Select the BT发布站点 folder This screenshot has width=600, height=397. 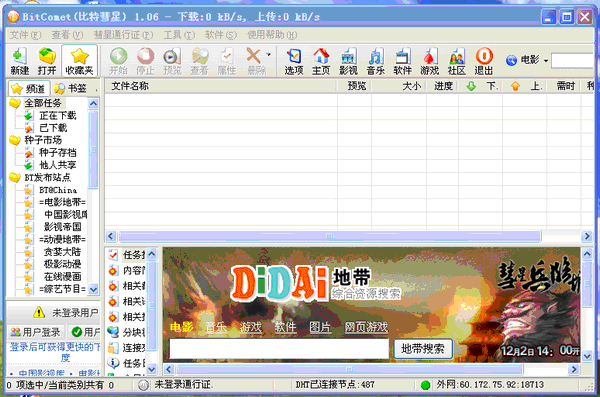pos(47,178)
